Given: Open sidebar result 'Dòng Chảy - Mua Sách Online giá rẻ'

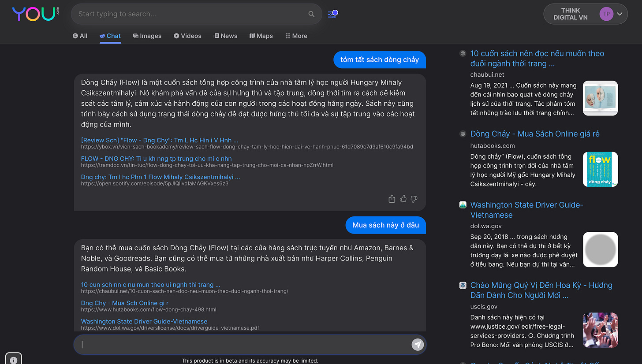Looking at the screenshot, I should pos(535,134).
